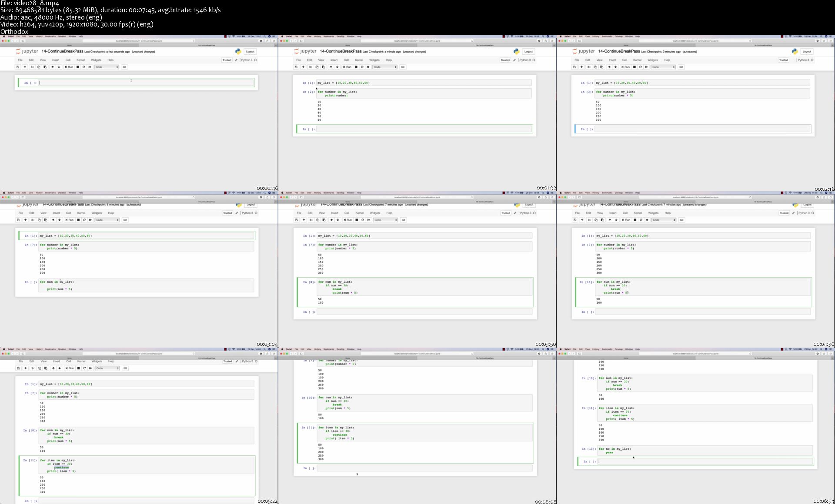The image size is (835, 504).
Task: Toggle the Trusted indicator in the 00:00:46 frame
Action: tap(227, 60)
